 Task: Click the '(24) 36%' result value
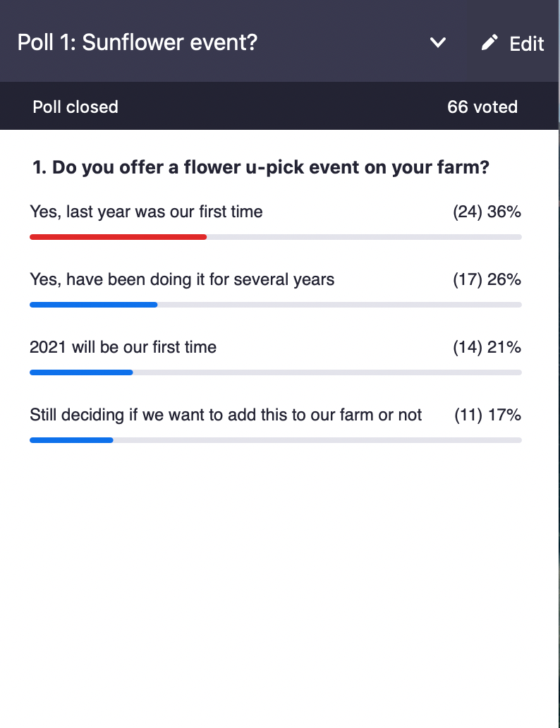point(487,212)
